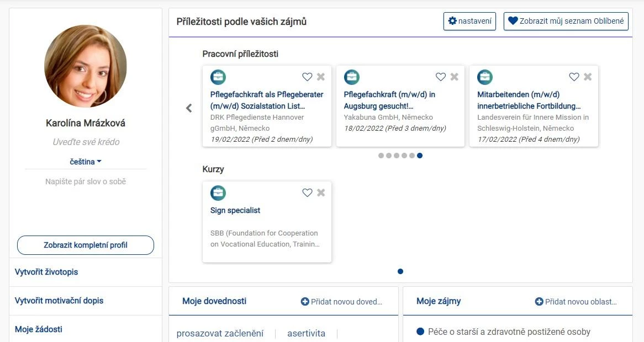Viewport: 644px width, 342px height.
Task: Dismiss the Pflegefachkraft als Pflegeberater job card
Action: [321, 77]
